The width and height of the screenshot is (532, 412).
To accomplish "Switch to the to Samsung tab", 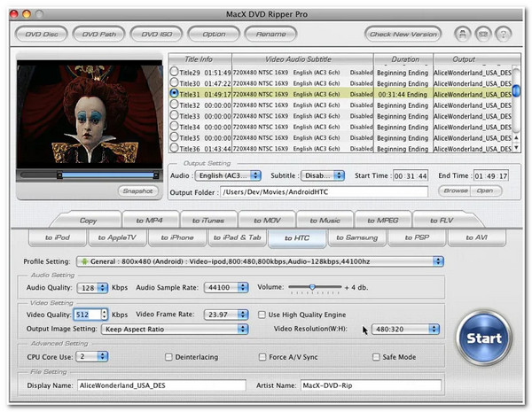I will click(x=357, y=237).
